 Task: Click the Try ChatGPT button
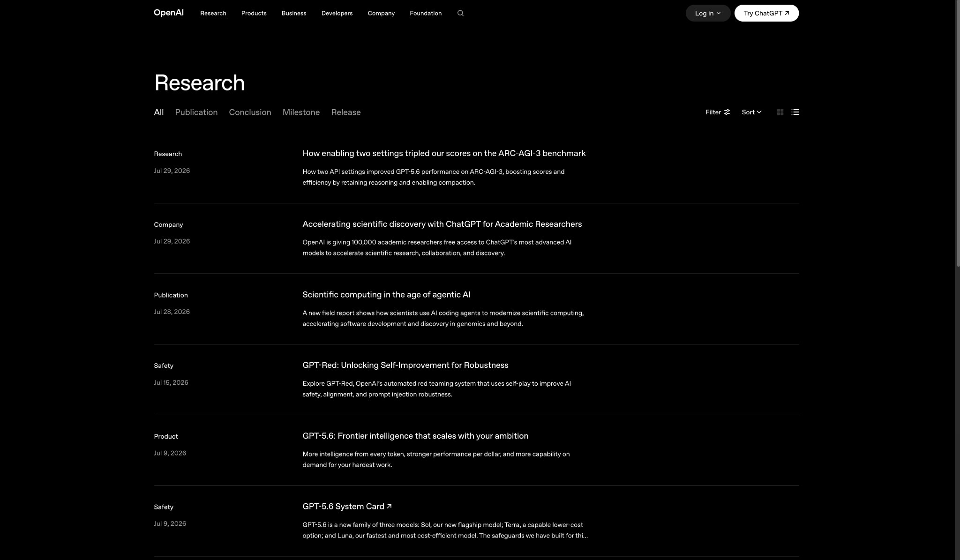tap(766, 13)
